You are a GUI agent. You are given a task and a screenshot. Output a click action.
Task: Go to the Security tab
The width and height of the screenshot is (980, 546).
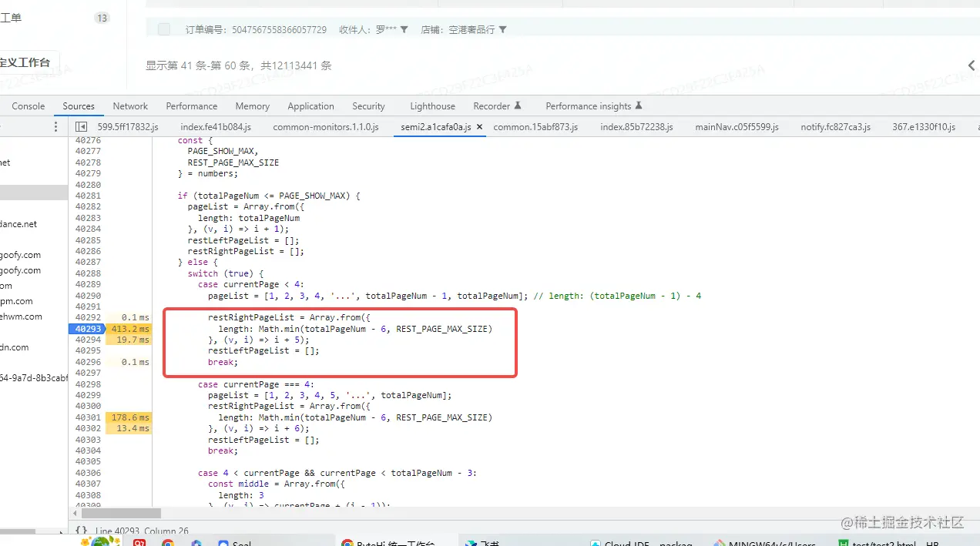tap(368, 106)
